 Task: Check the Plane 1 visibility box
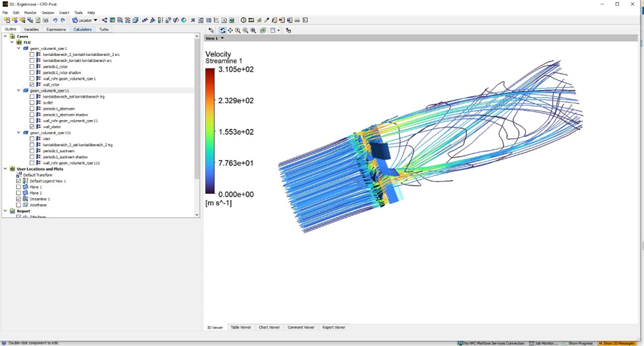[19, 187]
